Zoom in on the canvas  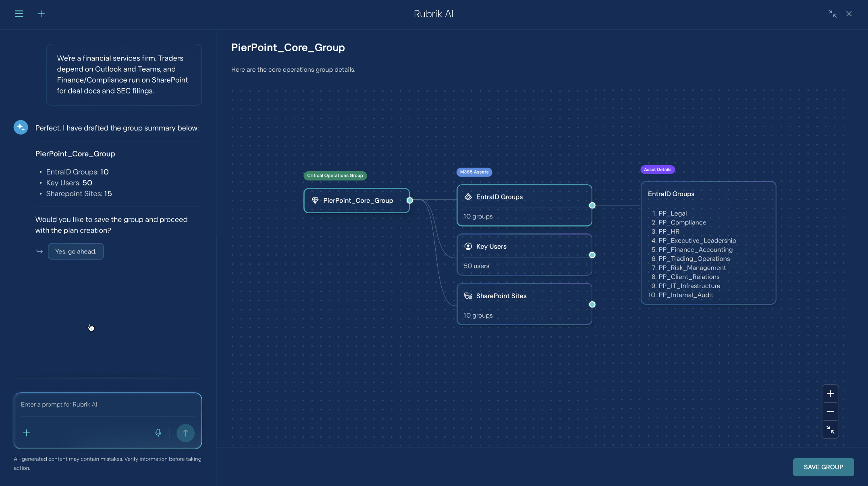click(830, 394)
